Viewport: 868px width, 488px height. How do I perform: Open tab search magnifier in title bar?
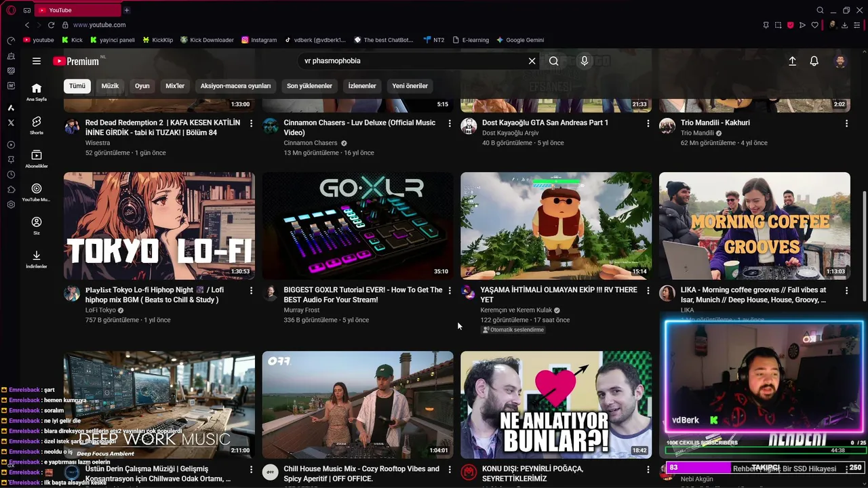point(820,10)
